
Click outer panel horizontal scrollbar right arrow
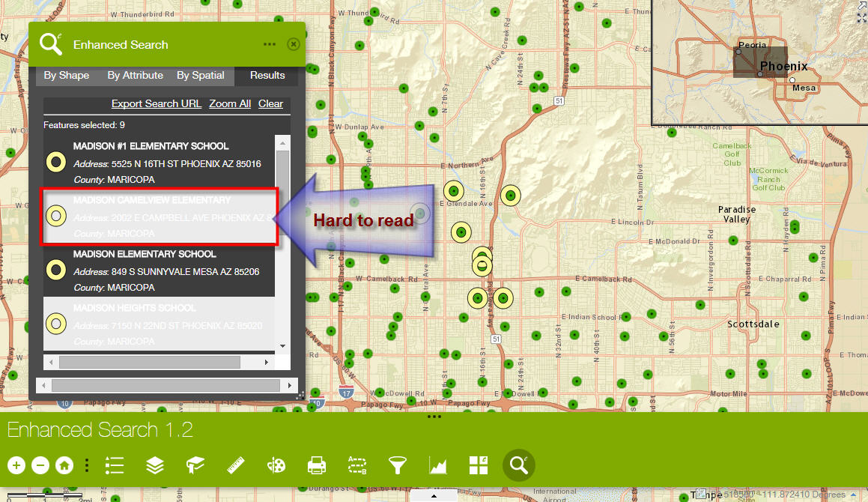(x=290, y=385)
